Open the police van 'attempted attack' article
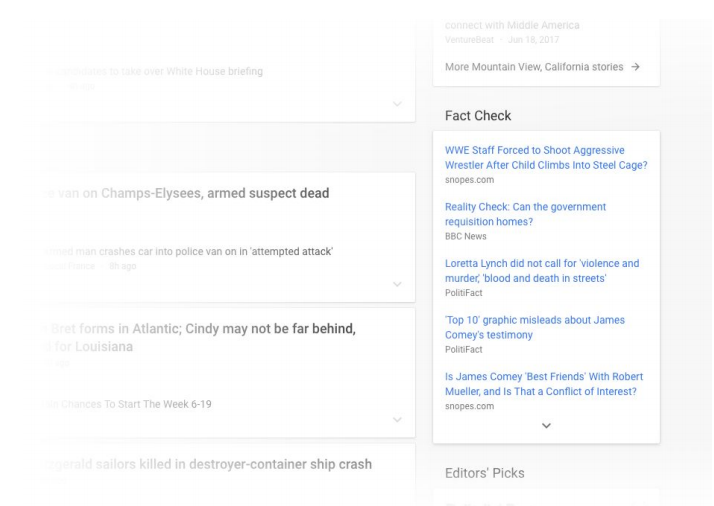The image size is (714, 506). coord(190,251)
